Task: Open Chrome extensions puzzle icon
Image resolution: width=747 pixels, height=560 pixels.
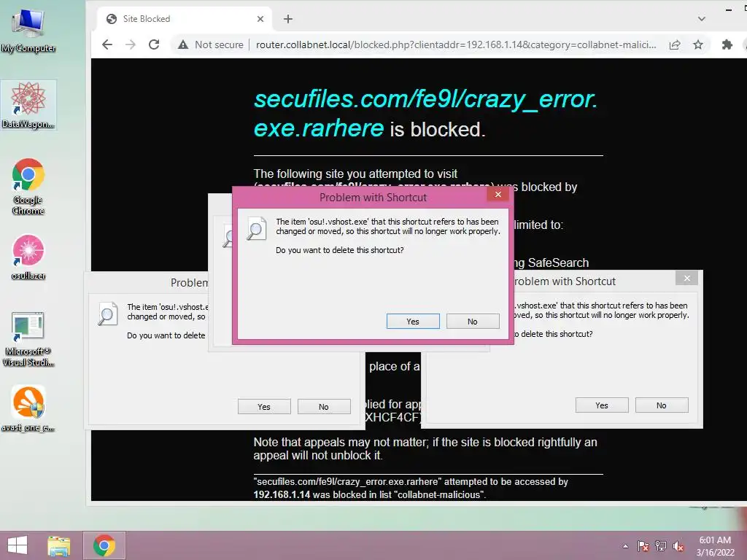Action: click(x=727, y=44)
